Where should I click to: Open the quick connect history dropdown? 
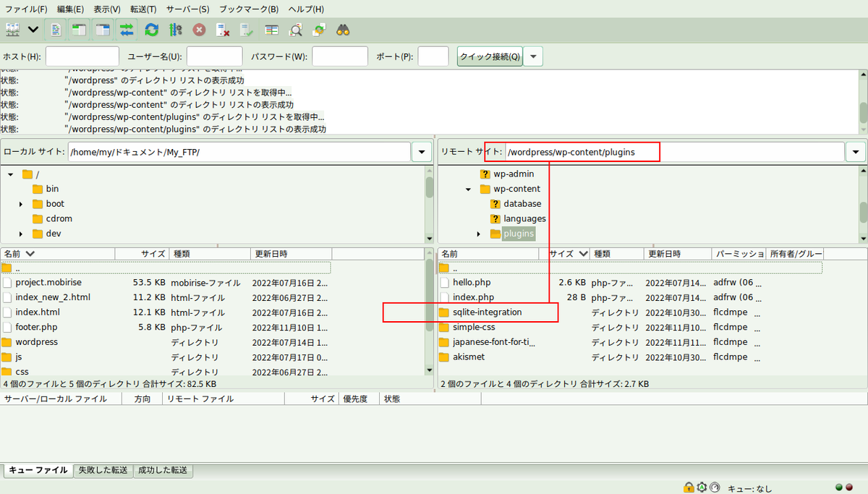point(533,56)
